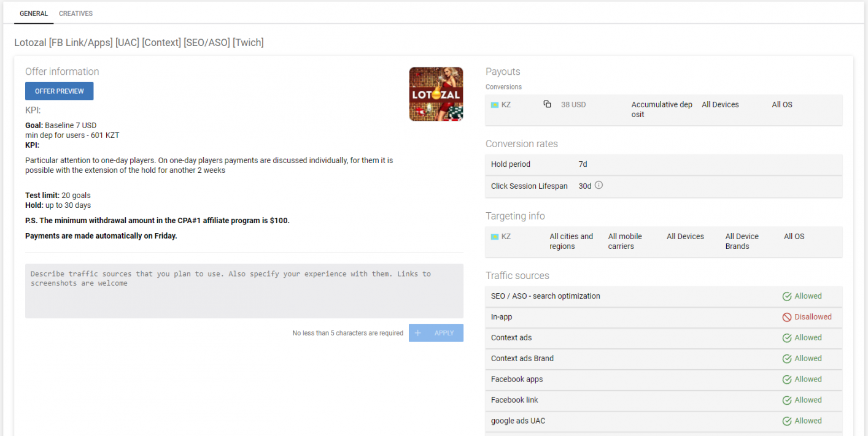Click the Traffic sources heading
Screen dimensions: 868x436
pos(517,276)
